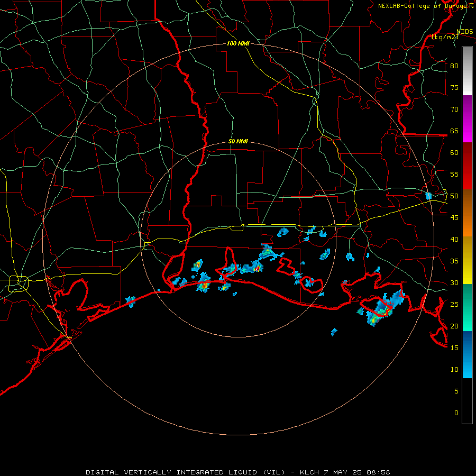Image resolution: width=476 pixels, height=476 pixels.
Task: Click the 80 value on the scale
Action: 454,66
